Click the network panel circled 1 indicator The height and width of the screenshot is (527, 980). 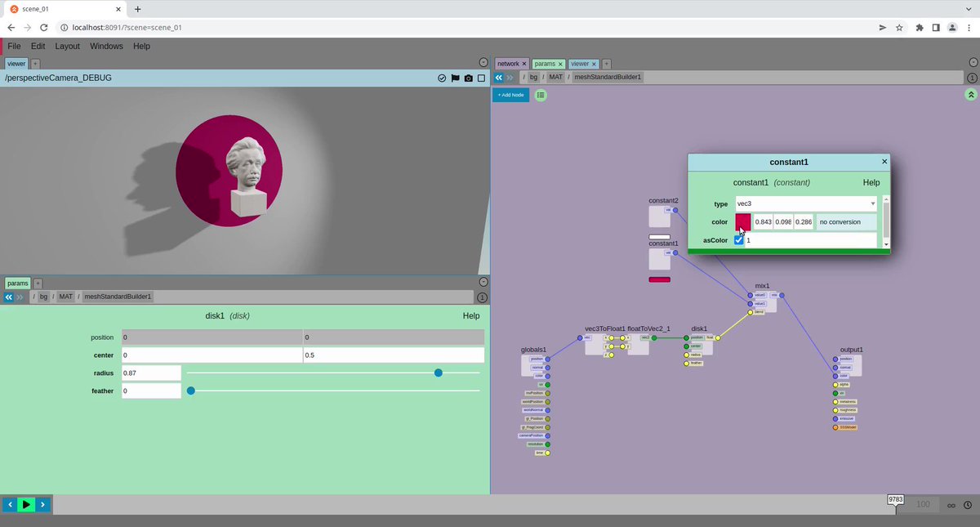pos(972,78)
